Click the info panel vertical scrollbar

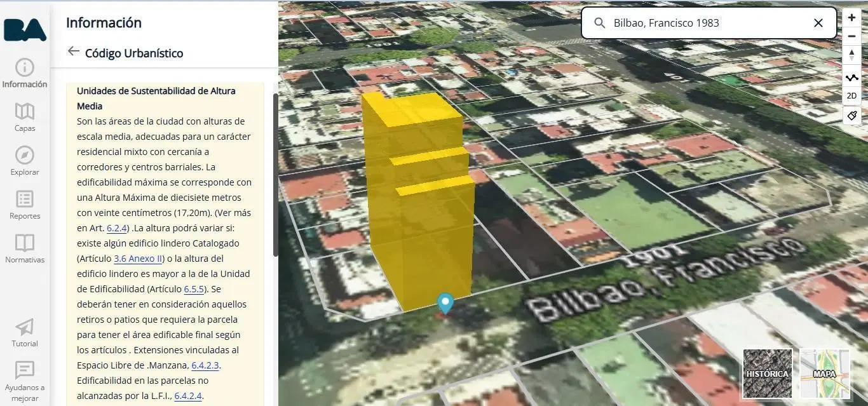pos(275,175)
